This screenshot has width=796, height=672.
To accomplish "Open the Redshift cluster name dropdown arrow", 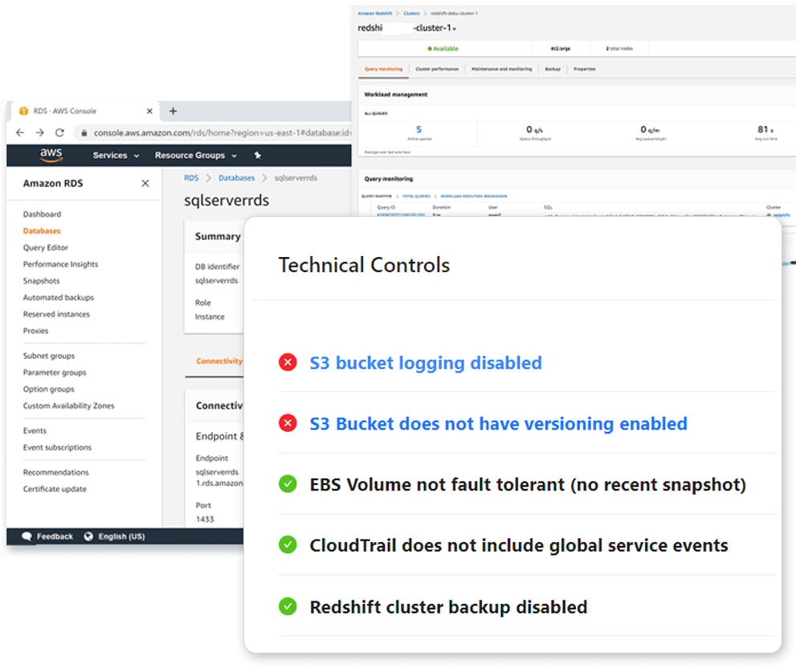I will (455, 29).
